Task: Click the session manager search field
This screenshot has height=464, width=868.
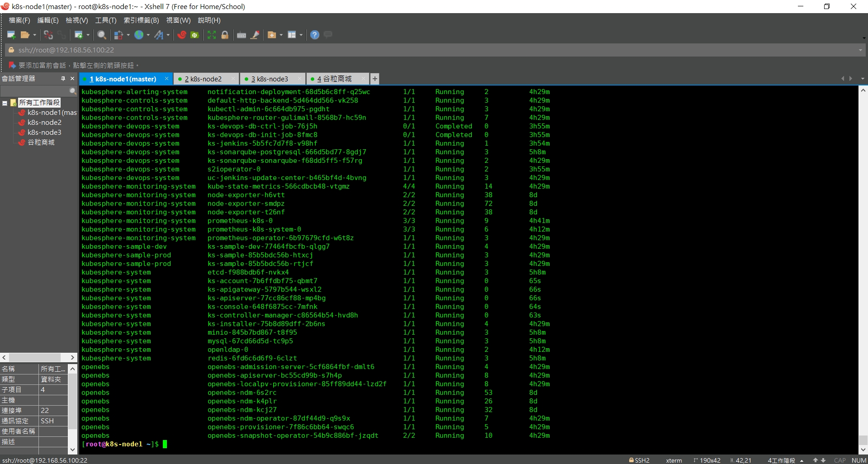Action: tap(35, 91)
